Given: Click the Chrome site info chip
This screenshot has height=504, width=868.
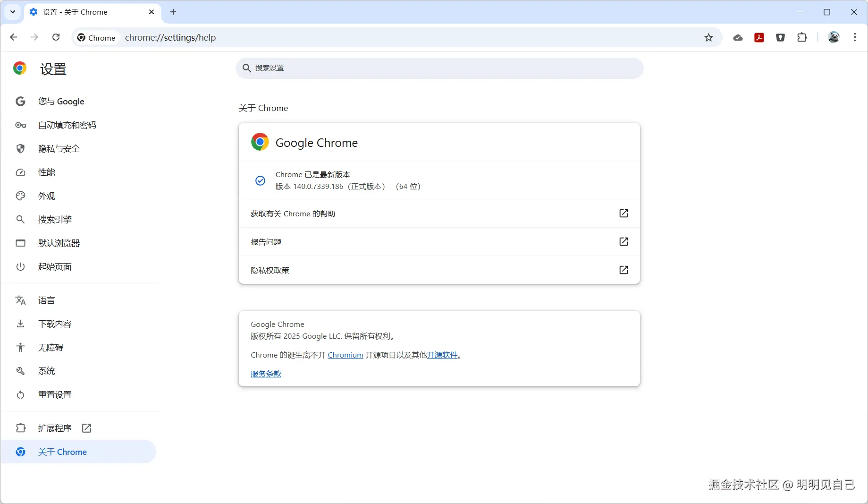Looking at the screenshot, I should (96, 37).
